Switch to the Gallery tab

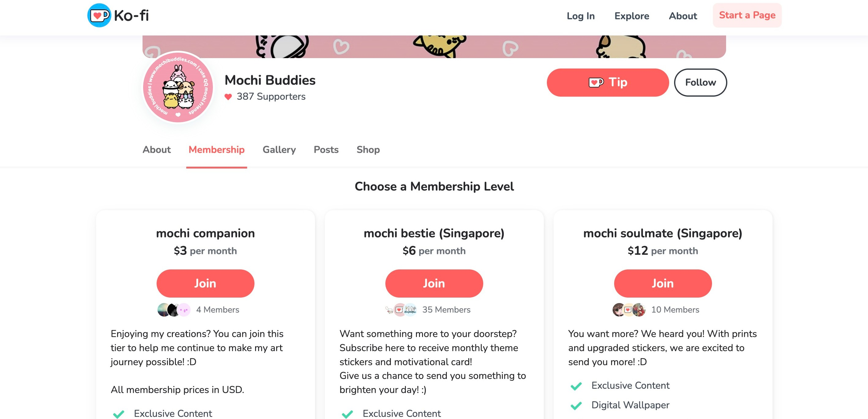coord(279,149)
